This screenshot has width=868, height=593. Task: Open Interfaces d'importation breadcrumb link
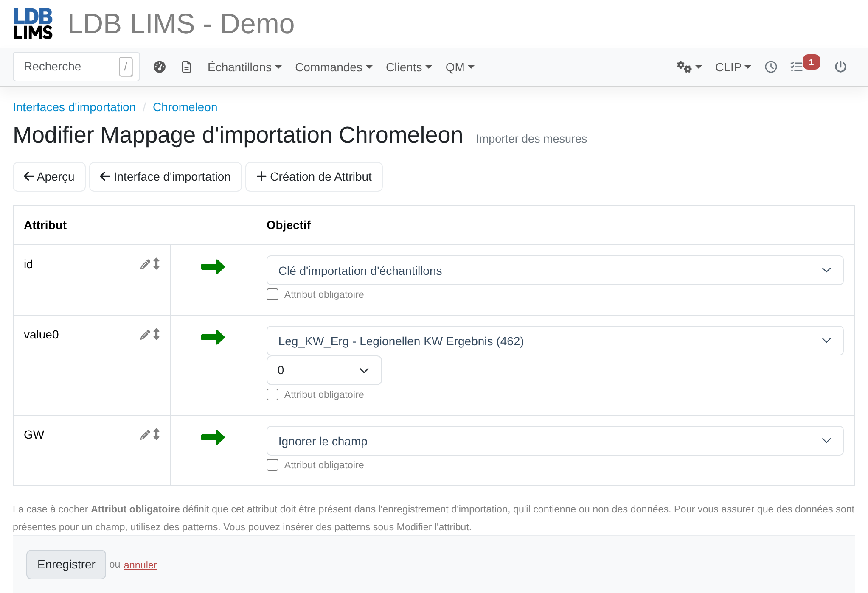coord(74,107)
